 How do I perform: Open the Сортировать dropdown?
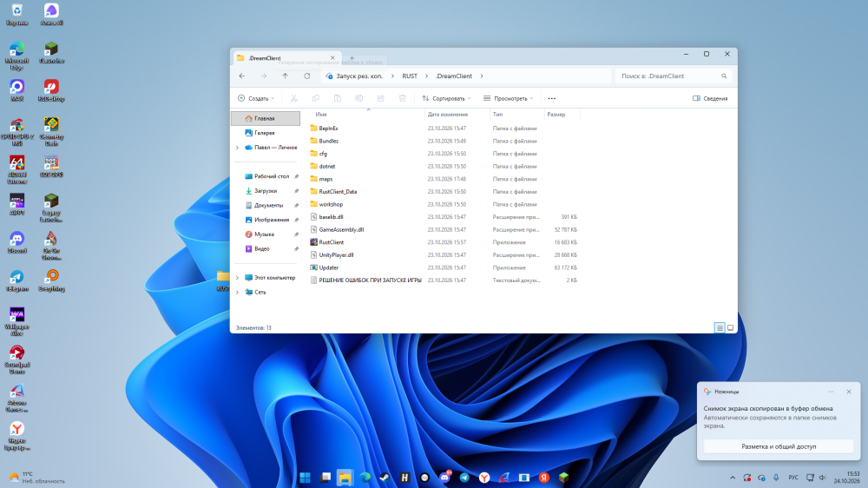[x=446, y=99]
